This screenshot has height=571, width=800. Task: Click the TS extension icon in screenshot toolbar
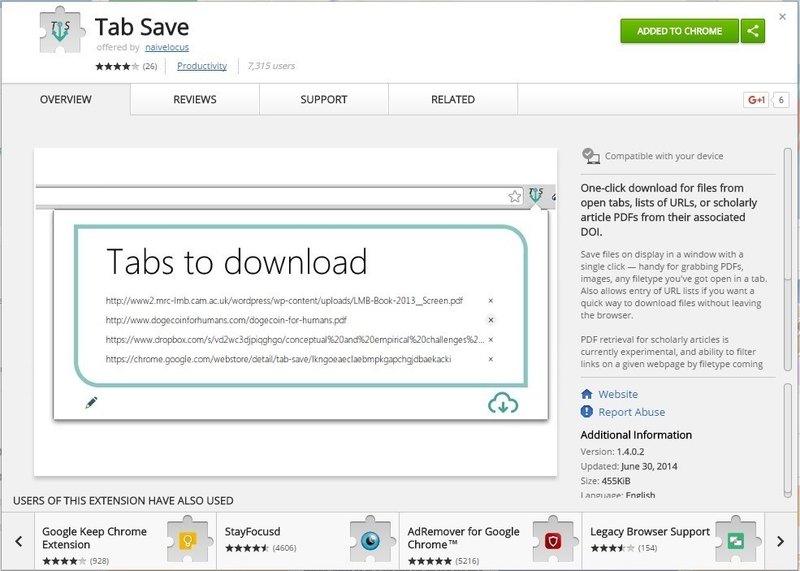(536, 195)
